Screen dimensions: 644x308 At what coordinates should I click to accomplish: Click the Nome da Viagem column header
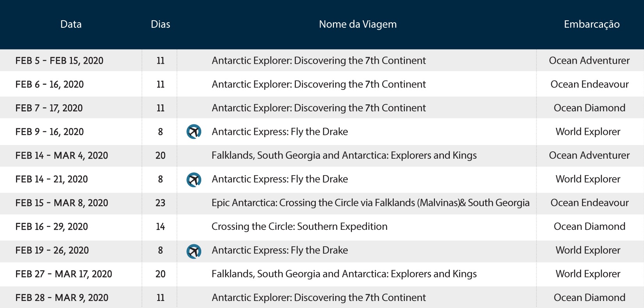pyautogui.click(x=358, y=24)
